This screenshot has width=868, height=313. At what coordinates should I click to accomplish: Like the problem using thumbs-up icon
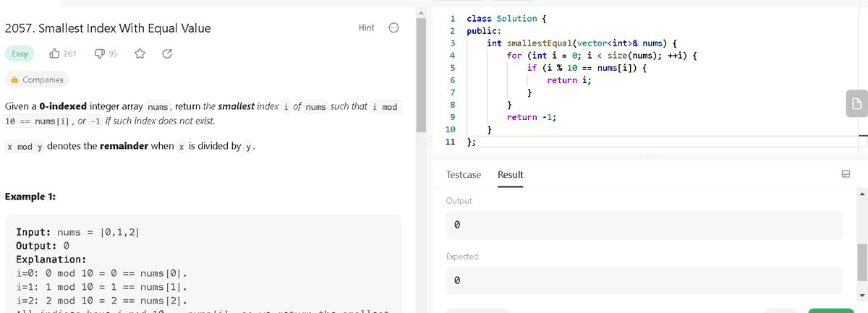[x=55, y=53]
